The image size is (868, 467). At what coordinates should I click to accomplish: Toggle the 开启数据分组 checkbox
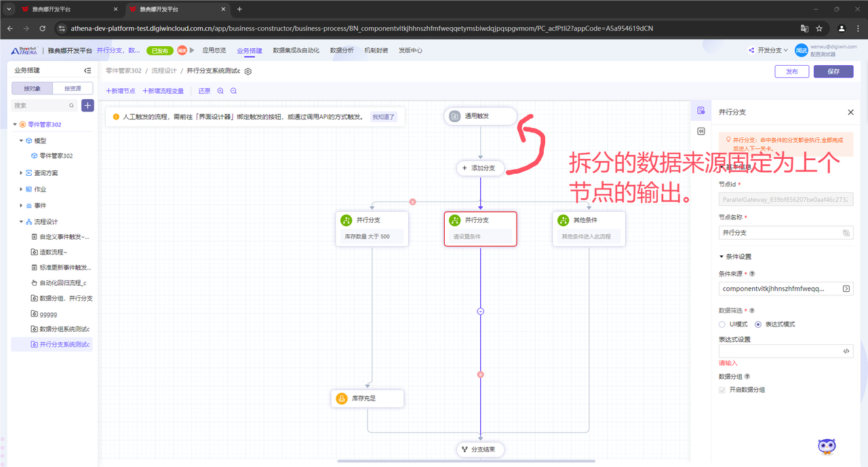(x=722, y=390)
